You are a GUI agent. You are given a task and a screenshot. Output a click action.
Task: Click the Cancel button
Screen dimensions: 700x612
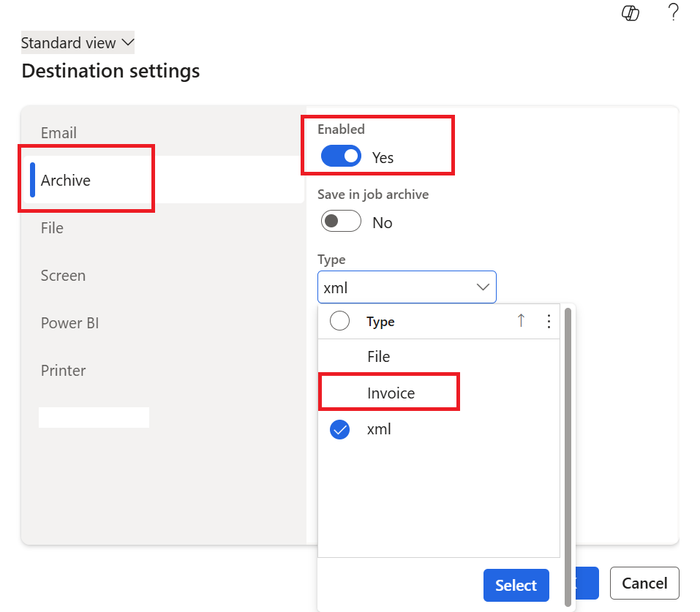[644, 583]
